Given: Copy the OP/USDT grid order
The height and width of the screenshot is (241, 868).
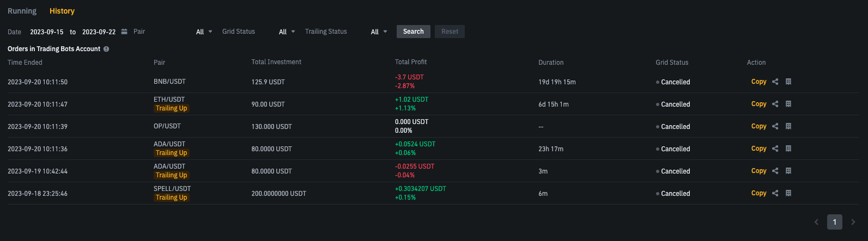Looking at the screenshot, I should [758, 126].
